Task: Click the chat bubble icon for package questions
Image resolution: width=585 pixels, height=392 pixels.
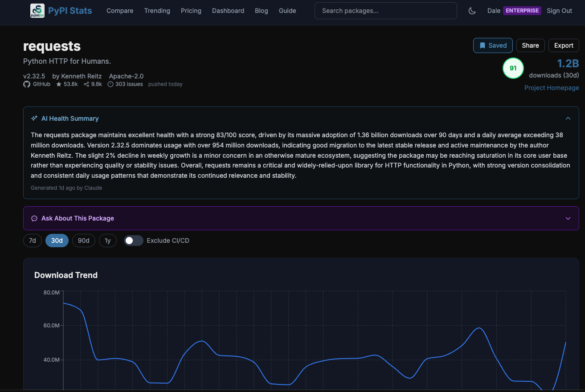Action: point(34,218)
